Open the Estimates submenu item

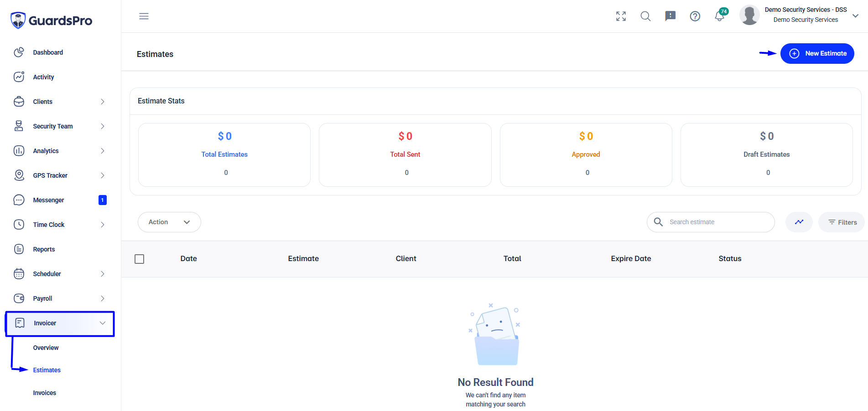(47, 370)
